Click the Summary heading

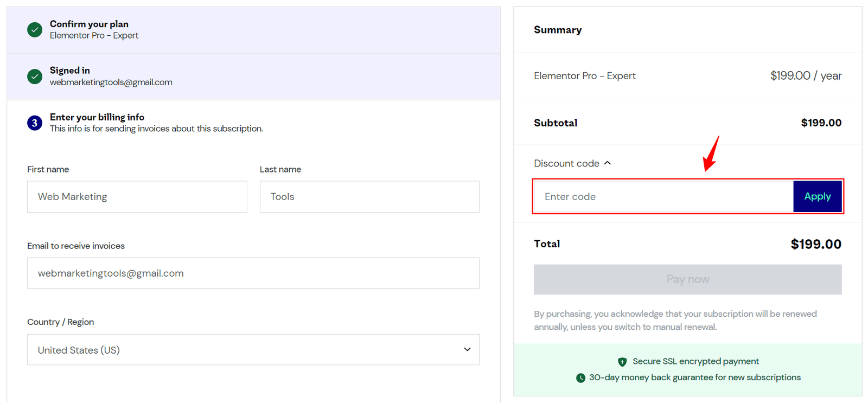[x=558, y=30]
